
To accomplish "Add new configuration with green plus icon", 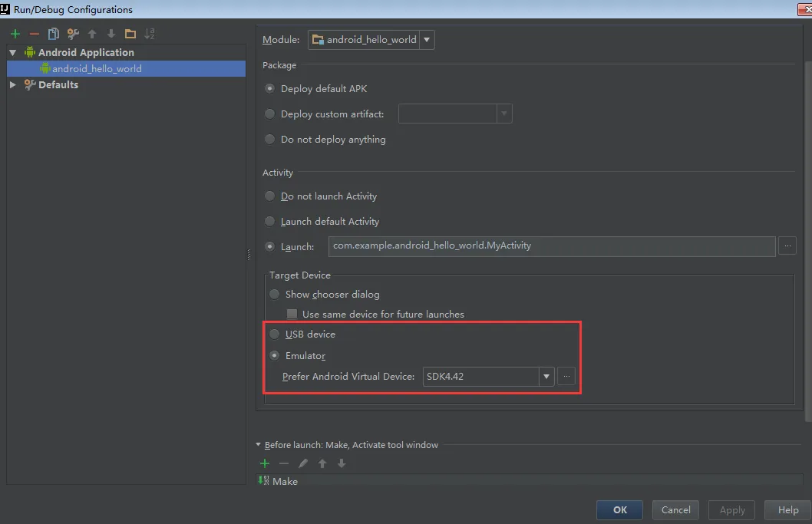I will click(15, 35).
